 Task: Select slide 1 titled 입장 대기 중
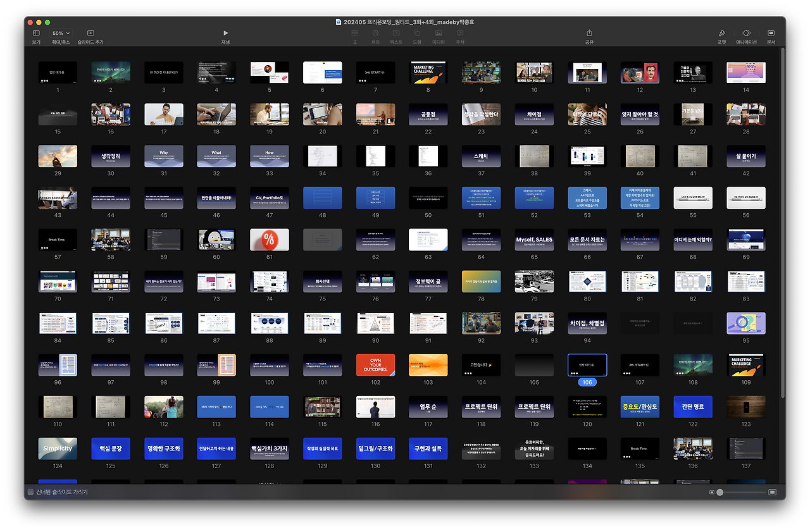58,72
